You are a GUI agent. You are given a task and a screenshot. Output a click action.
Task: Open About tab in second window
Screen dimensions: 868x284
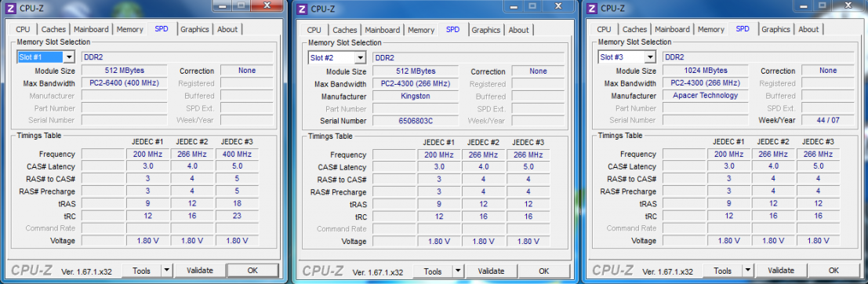coord(519,30)
